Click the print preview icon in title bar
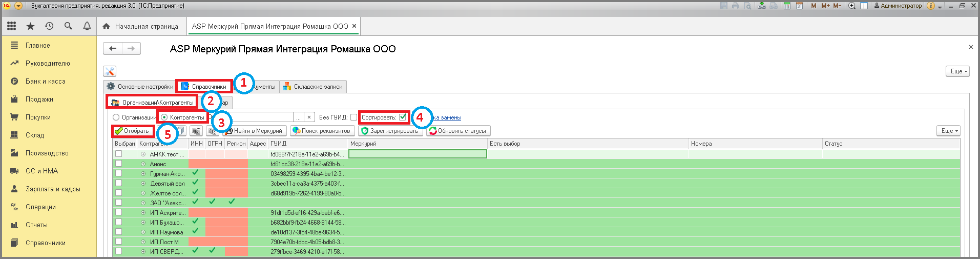980x259 pixels. 748,6
